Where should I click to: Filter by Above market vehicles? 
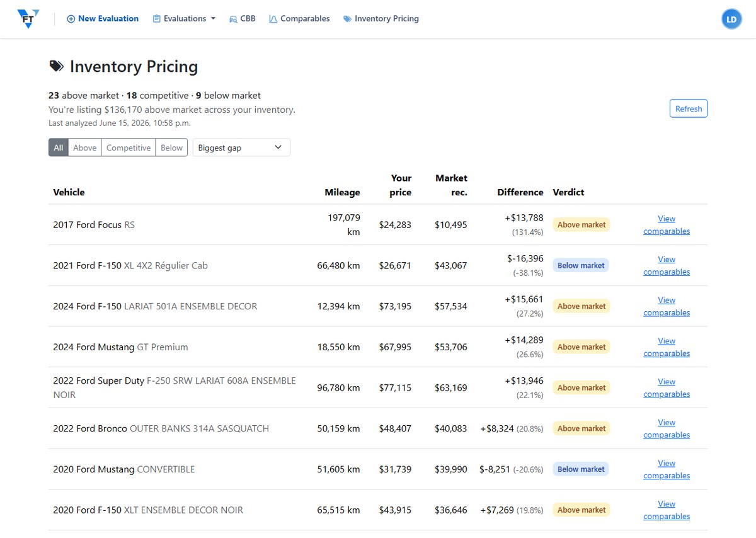tap(85, 147)
